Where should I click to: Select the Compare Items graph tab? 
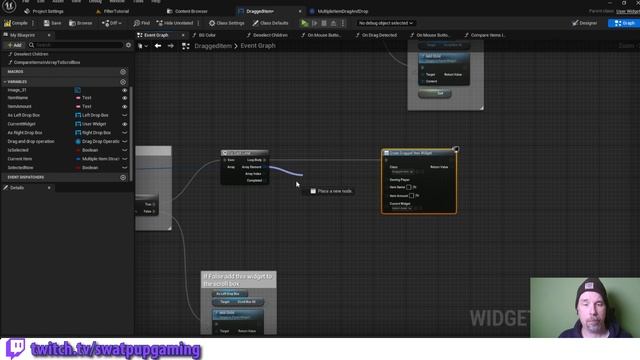click(485, 35)
